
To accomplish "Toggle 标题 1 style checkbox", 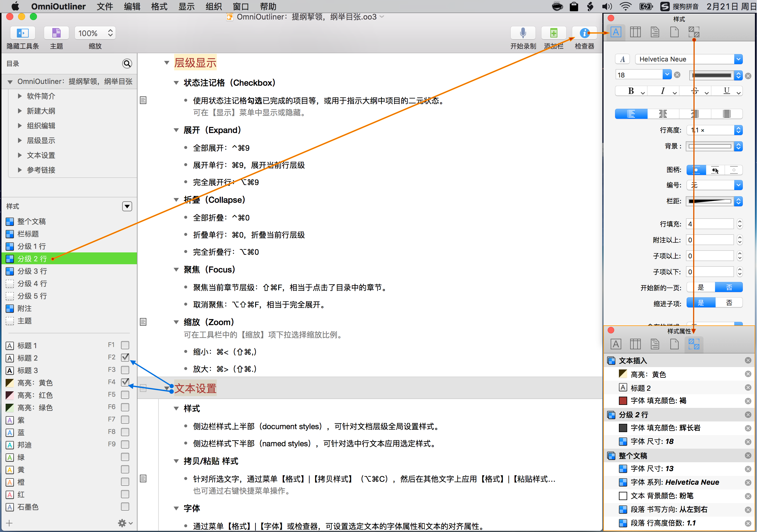I will click(125, 345).
